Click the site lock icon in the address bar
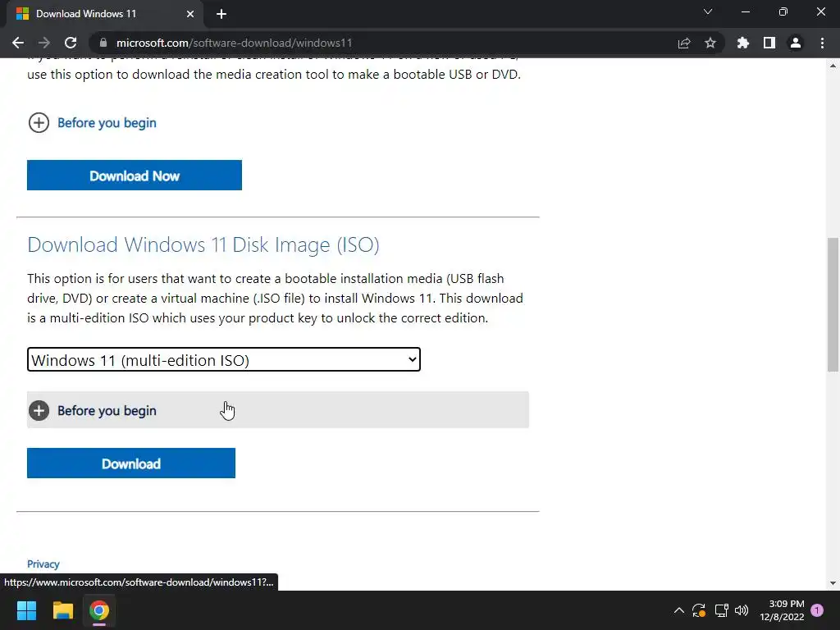 103,43
